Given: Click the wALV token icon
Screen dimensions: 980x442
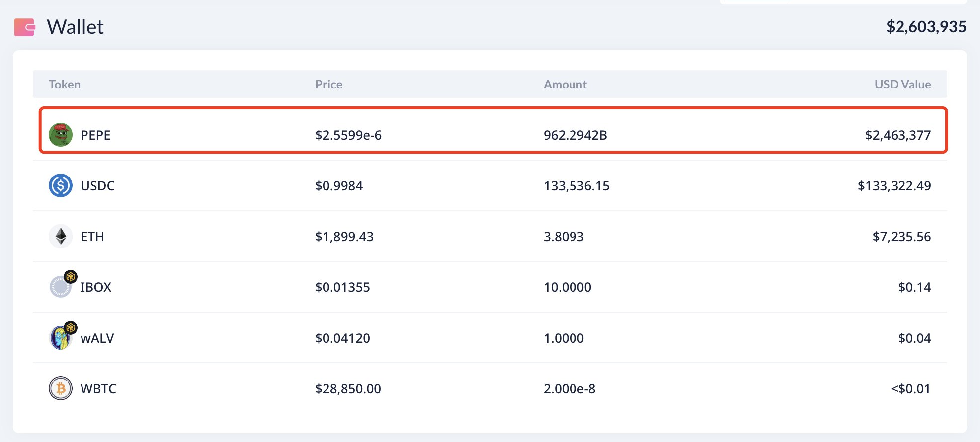Looking at the screenshot, I should click(x=61, y=338).
